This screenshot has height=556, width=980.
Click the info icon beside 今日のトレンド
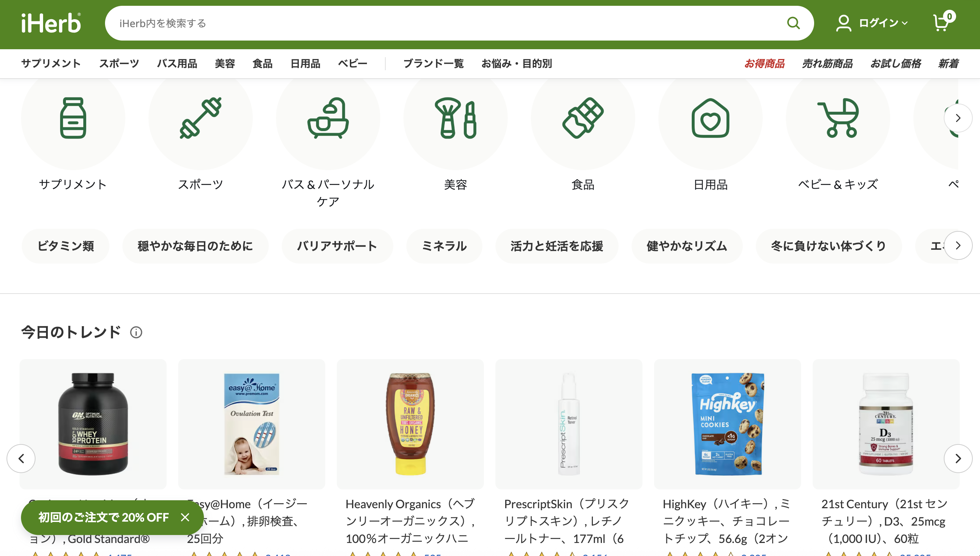136,332
